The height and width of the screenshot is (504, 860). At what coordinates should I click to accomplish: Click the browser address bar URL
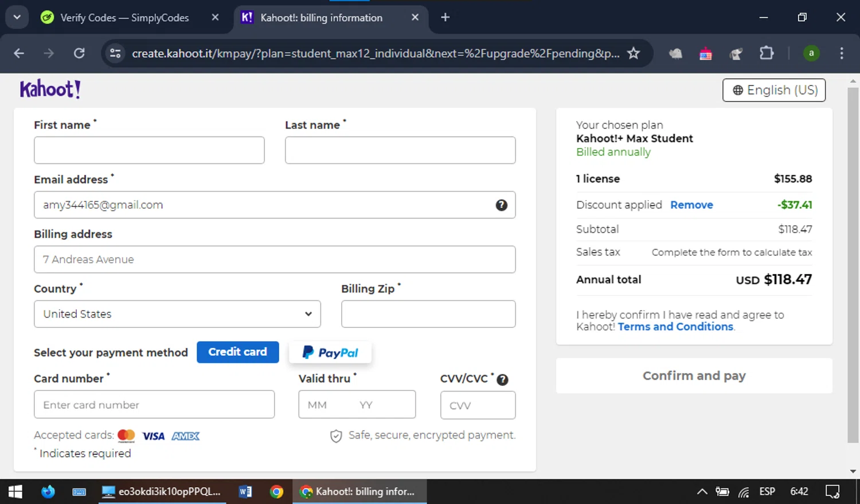[376, 53]
